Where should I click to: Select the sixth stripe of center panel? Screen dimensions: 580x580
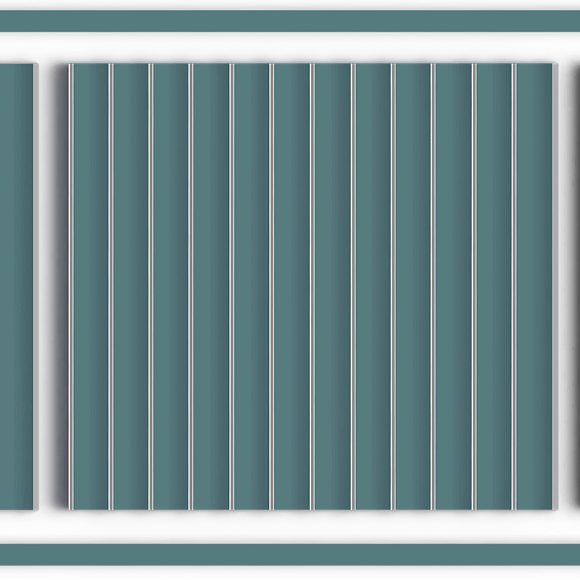click(x=292, y=287)
